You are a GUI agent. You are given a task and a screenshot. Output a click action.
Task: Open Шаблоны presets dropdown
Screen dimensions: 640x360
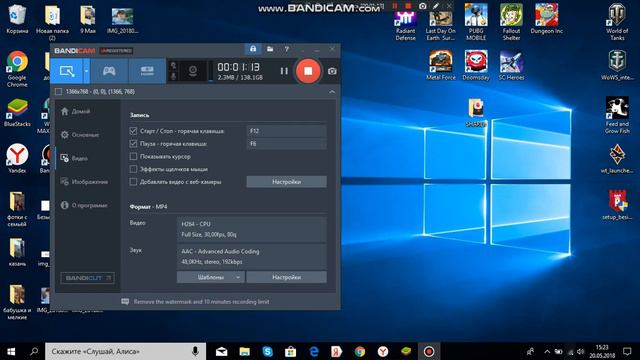[211, 278]
